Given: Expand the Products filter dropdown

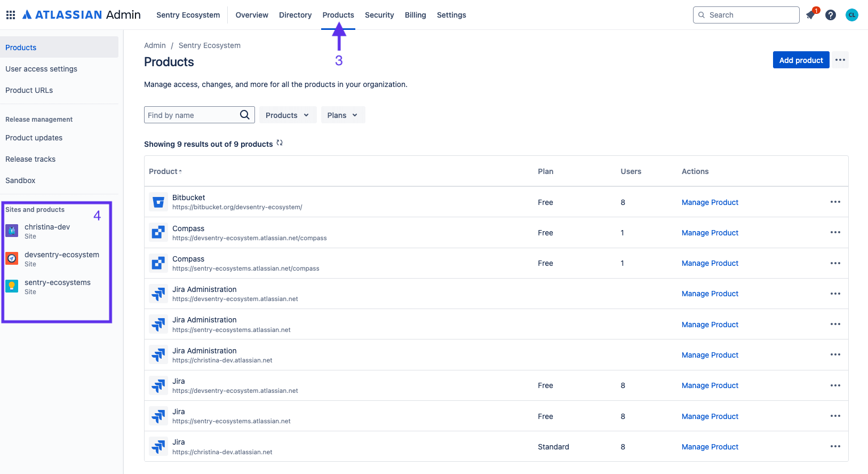Looking at the screenshot, I should (x=288, y=115).
